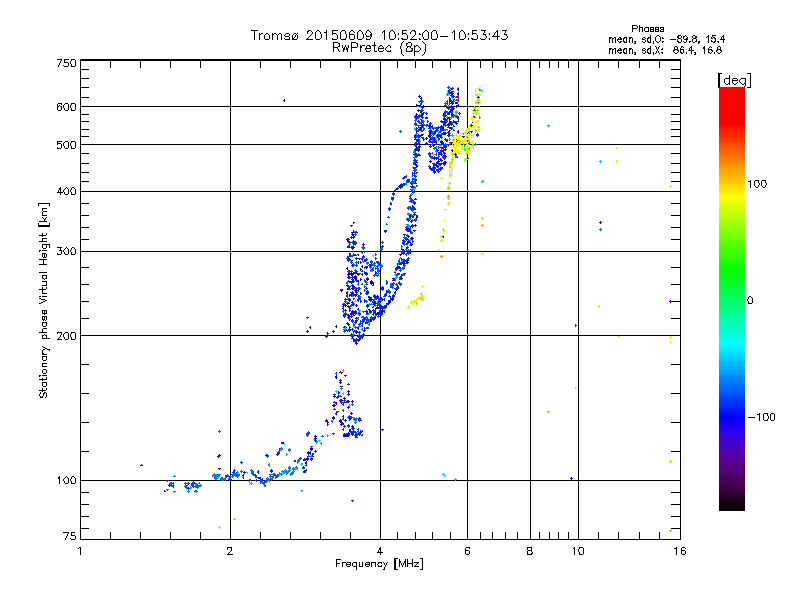Click the y-axis tick label '600'
This screenshot has height=600, width=800.
(66, 107)
